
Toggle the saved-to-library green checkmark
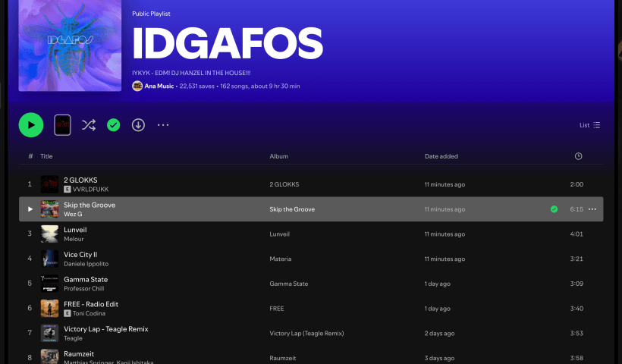[114, 125]
